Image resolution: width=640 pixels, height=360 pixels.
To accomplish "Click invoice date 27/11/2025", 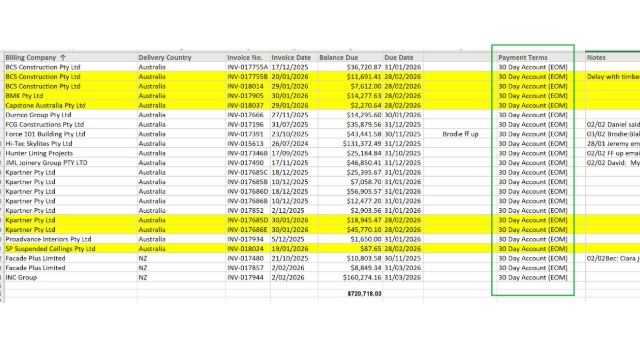I will (290, 115).
